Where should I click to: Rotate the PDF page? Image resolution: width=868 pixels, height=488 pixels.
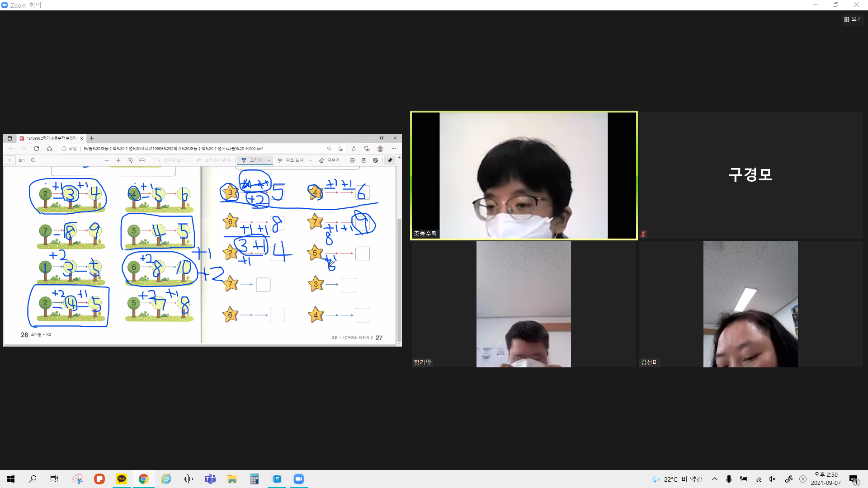[x=130, y=160]
